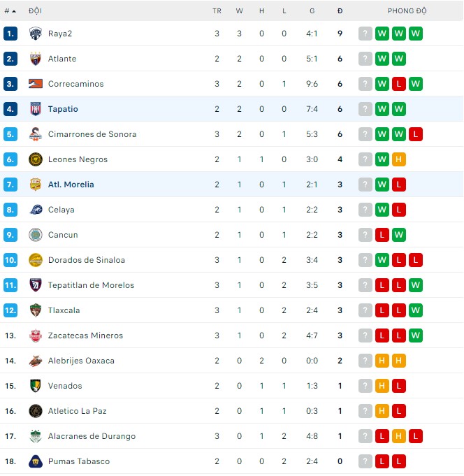464x476 pixels.
Task: Click the Tlaxcala club badge icon
Action: [x=36, y=310]
